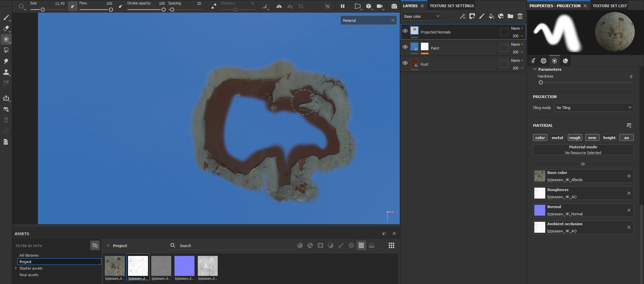The width and height of the screenshot is (644, 284).
Task: Open the Tiling mode dropdown
Action: (593, 108)
